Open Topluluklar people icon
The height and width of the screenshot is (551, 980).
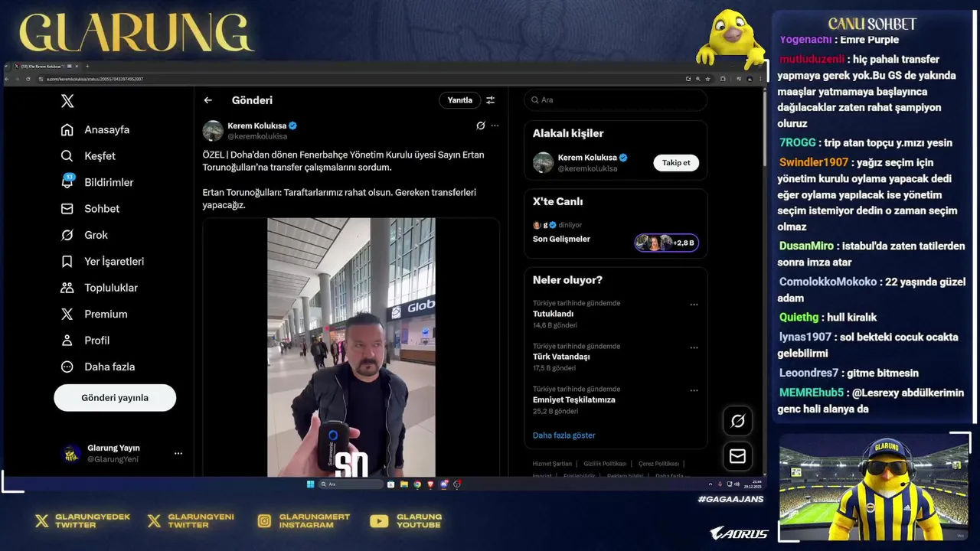[x=67, y=288]
